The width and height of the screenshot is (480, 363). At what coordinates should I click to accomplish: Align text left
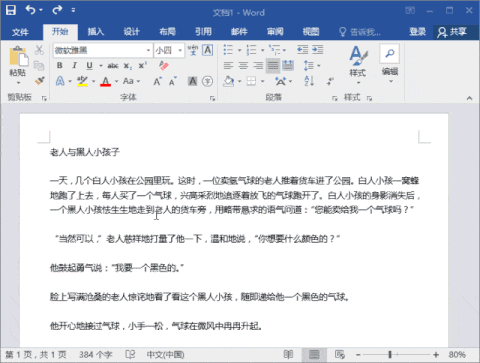coord(228,65)
